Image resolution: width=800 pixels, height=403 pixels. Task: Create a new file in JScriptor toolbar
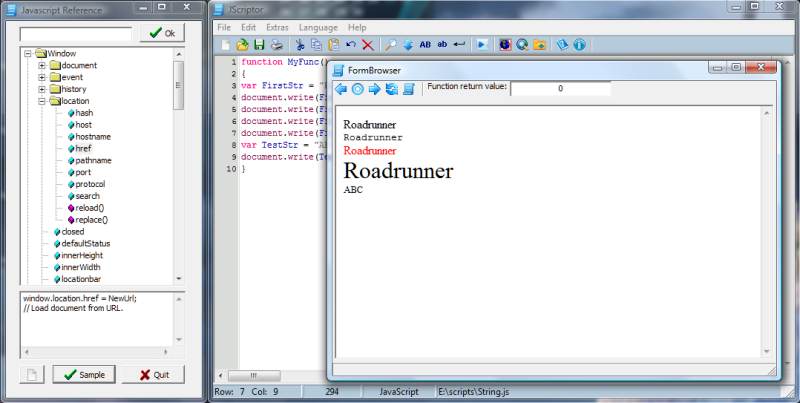pyautogui.click(x=226, y=45)
